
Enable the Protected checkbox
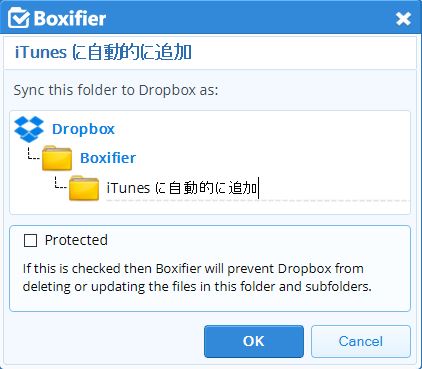pos(30,240)
